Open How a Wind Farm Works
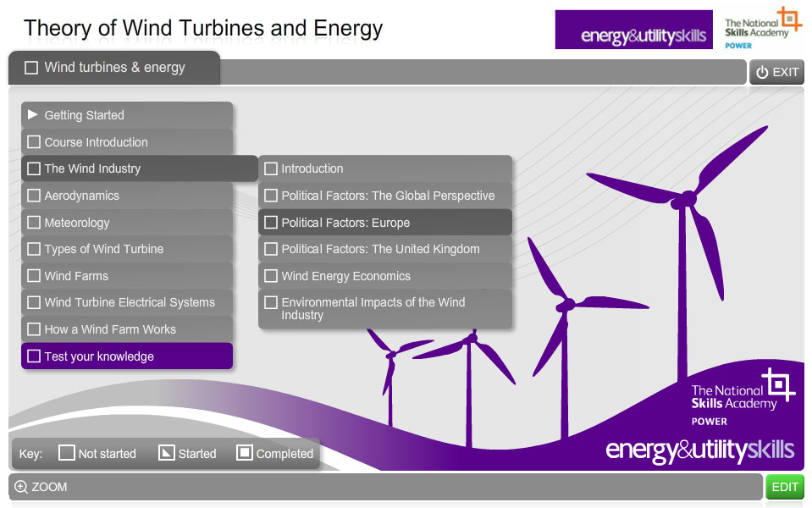 point(127,329)
